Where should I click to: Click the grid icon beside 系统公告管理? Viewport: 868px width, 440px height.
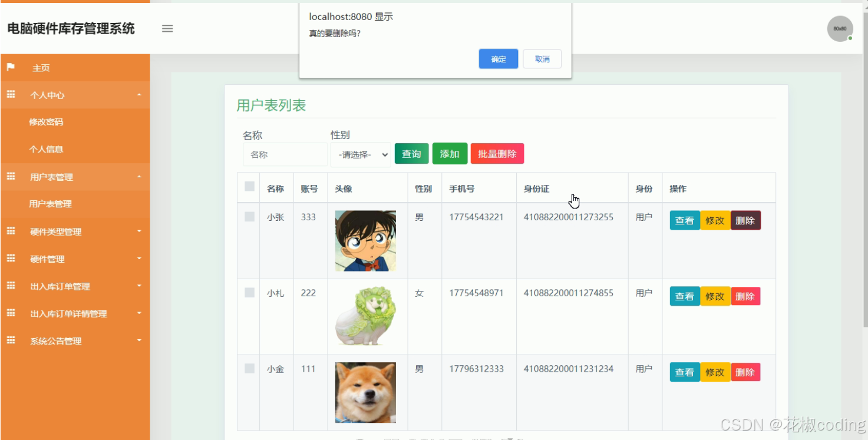(10, 340)
